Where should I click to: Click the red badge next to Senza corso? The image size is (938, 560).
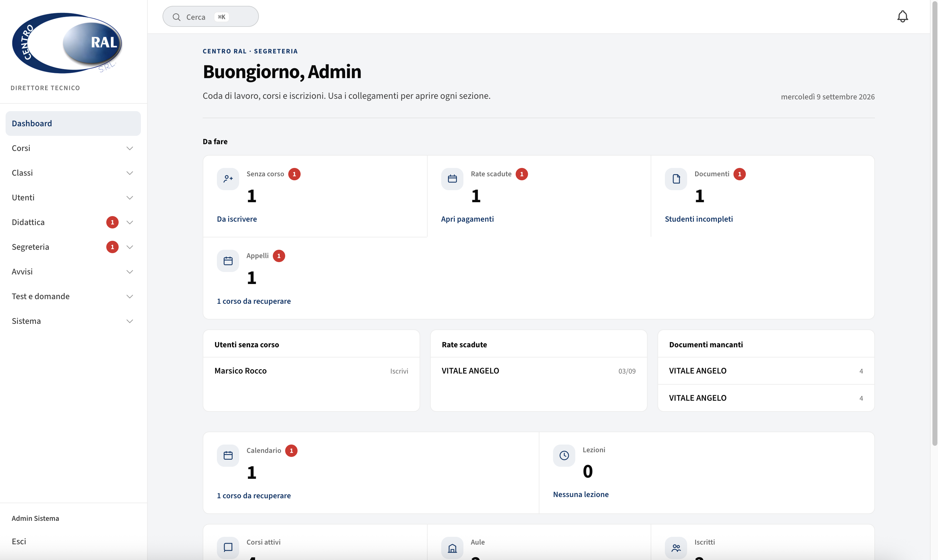294,174
